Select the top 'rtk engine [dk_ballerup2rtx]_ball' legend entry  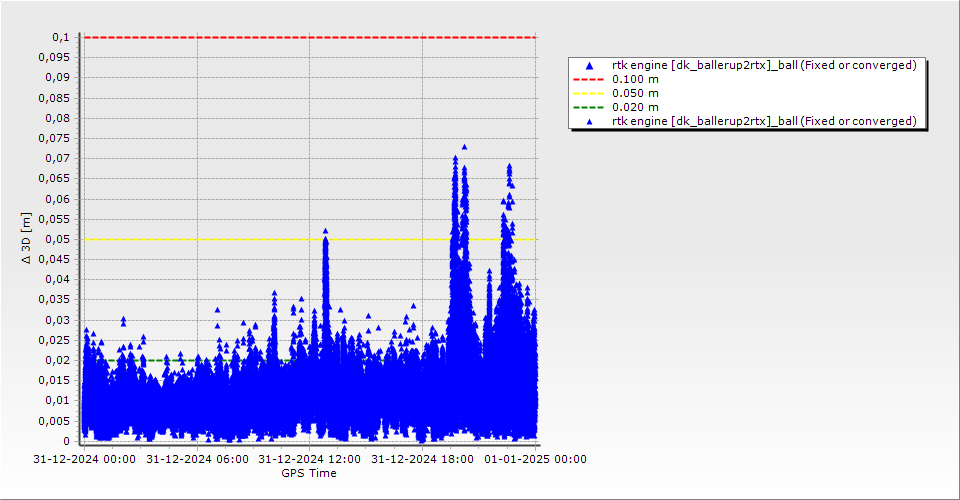tap(764, 65)
